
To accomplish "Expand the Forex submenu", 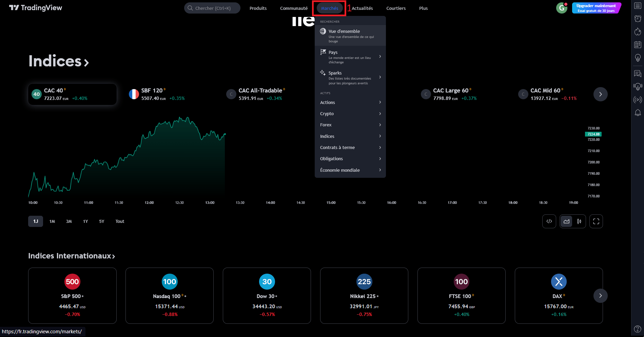I will pyautogui.click(x=350, y=125).
